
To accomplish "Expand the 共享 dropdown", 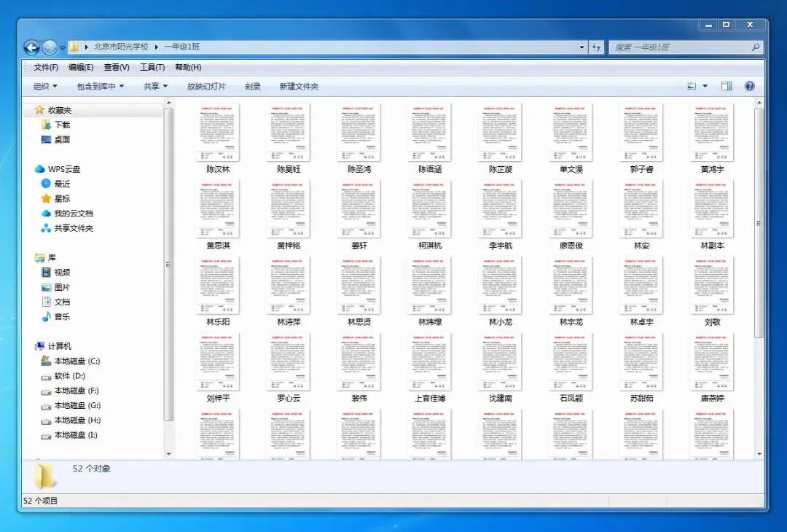I will click(156, 86).
